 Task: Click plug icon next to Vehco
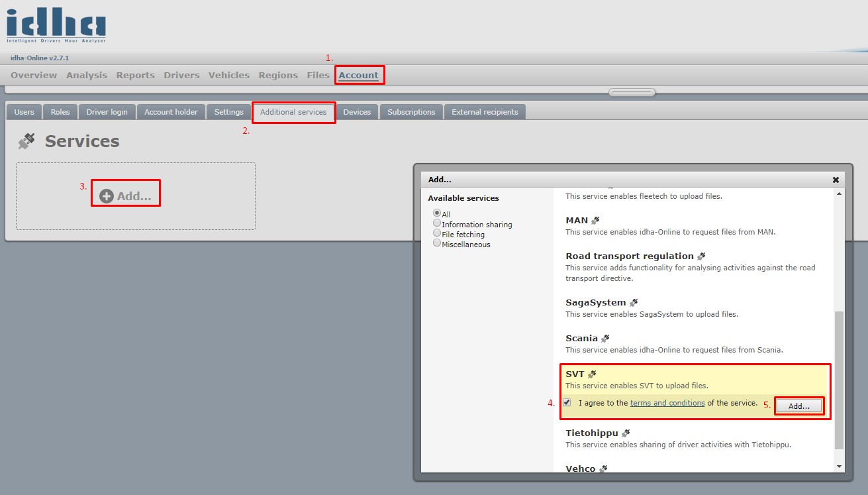pyautogui.click(x=603, y=468)
